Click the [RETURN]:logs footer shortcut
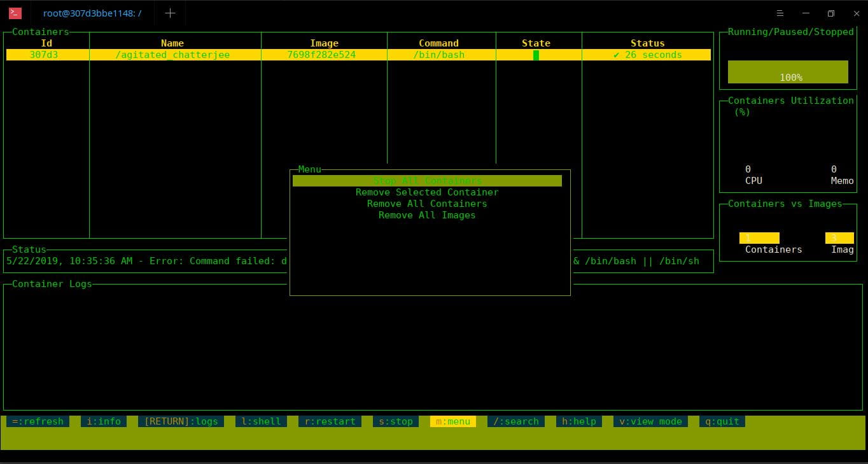 click(x=181, y=421)
